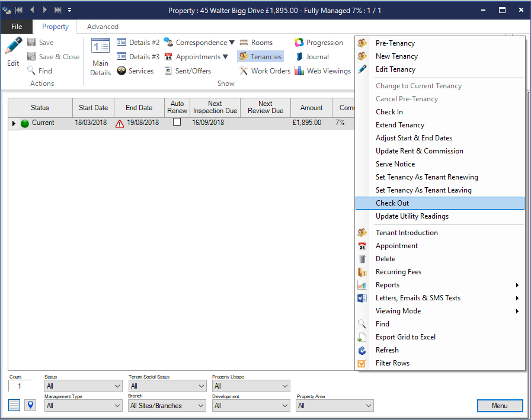
Task: Open the property Journal
Action: click(x=311, y=57)
